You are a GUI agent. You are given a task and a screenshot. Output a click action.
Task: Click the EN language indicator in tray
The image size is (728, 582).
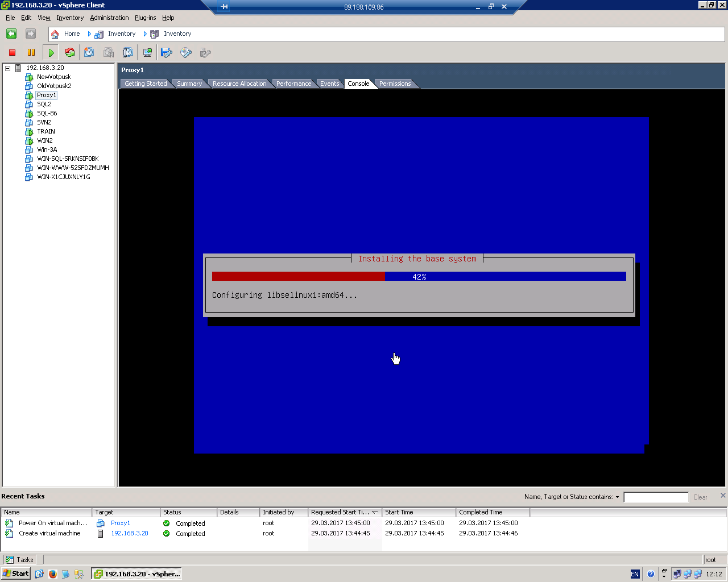point(635,574)
